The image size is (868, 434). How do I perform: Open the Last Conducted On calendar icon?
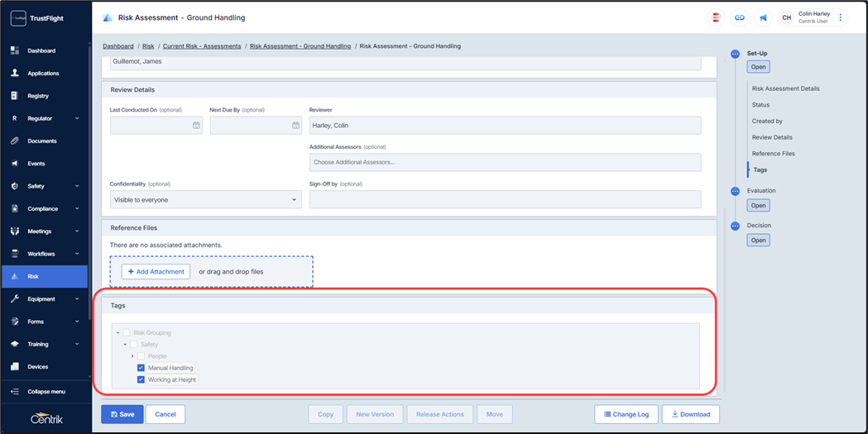coord(196,126)
